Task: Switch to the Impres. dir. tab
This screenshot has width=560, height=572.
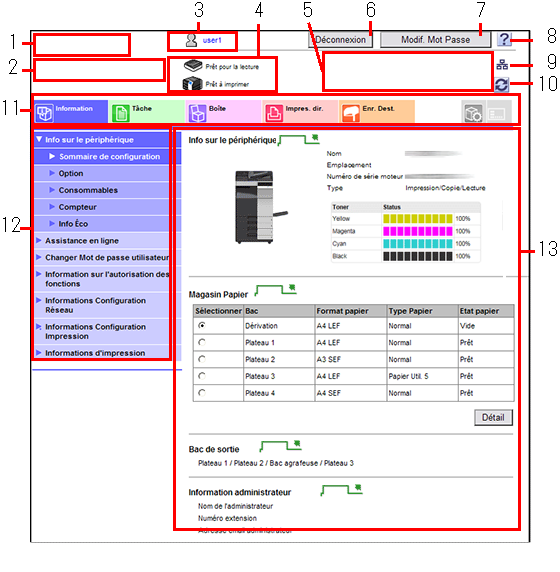Action: point(300,112)
